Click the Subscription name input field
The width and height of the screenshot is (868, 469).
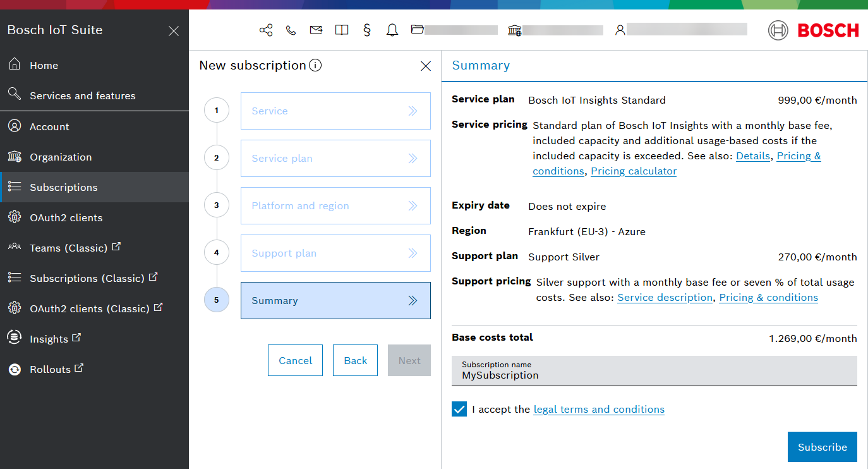coord(654,375)
